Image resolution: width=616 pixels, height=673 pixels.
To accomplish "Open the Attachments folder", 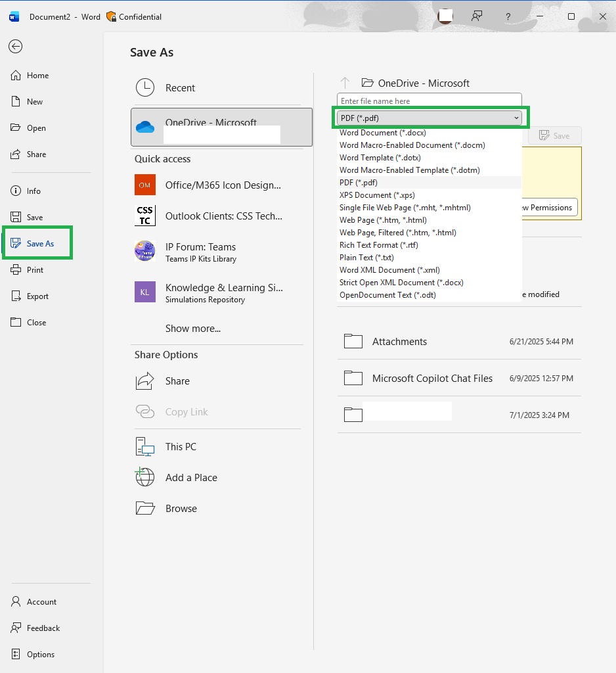I will [459, 341].
